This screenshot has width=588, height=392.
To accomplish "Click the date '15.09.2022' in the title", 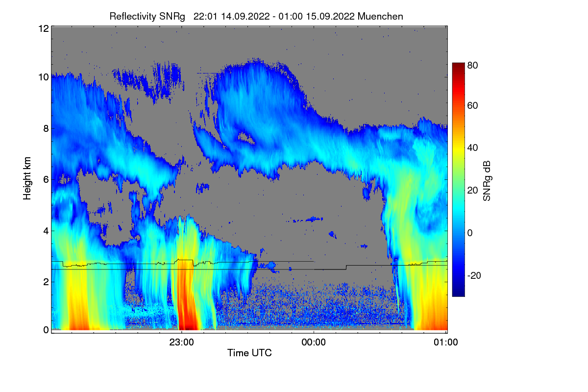I will (330, 16).
